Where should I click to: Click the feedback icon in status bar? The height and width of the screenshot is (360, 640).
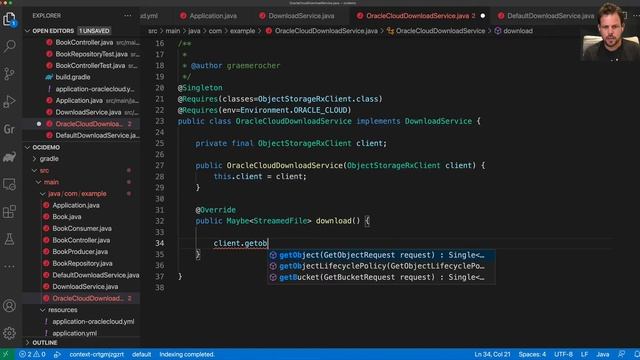coord(621,354)
